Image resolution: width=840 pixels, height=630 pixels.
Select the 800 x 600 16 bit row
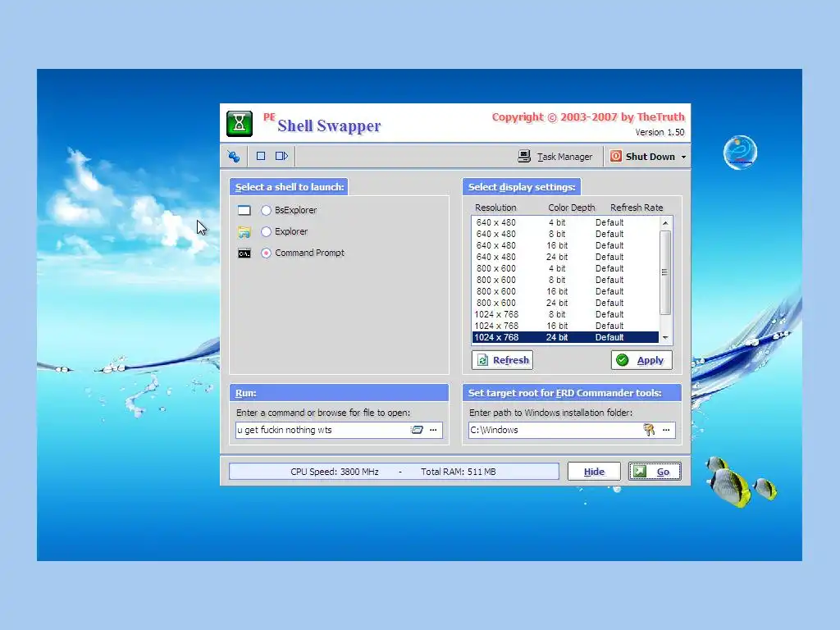coord(565,291)
